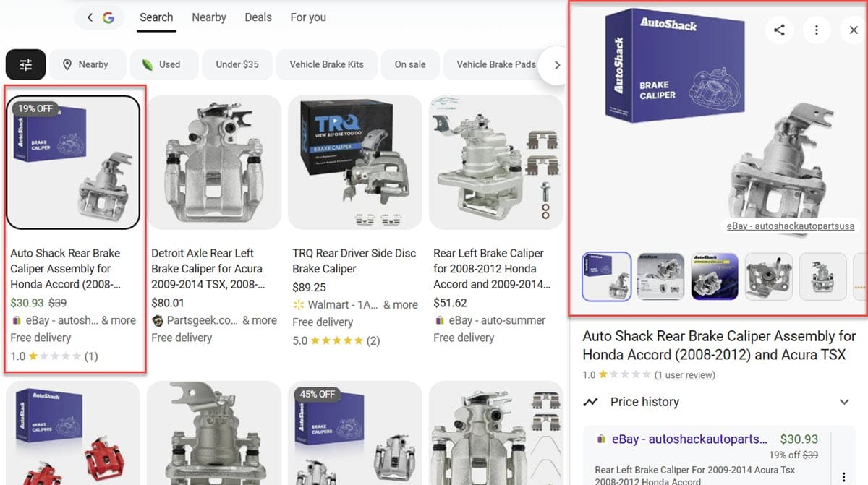Open options menu beside eBay seller offer
The height and width of the screenshot is (485, 868).
[x=844, y=476]
